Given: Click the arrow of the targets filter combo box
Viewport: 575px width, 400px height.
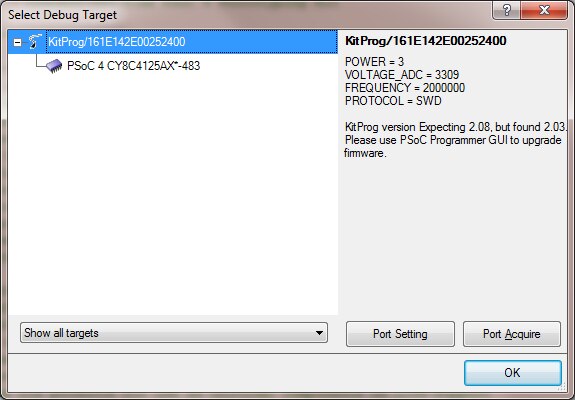Looking at the screenshot, I should click(x=319, y=333).
